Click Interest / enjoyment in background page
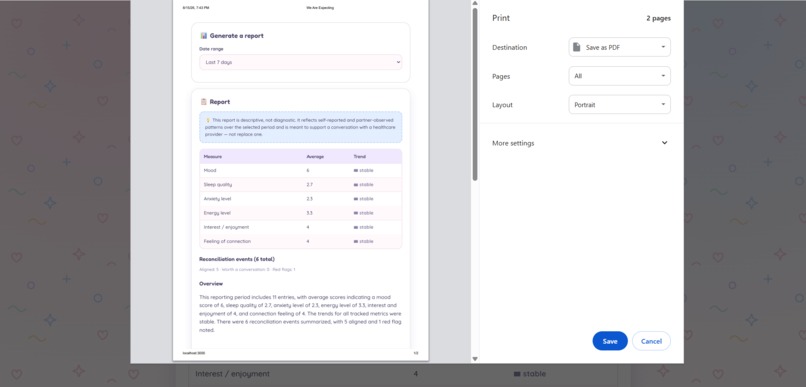Viewport: 806px width, 387px height. (x=232, y=374)
